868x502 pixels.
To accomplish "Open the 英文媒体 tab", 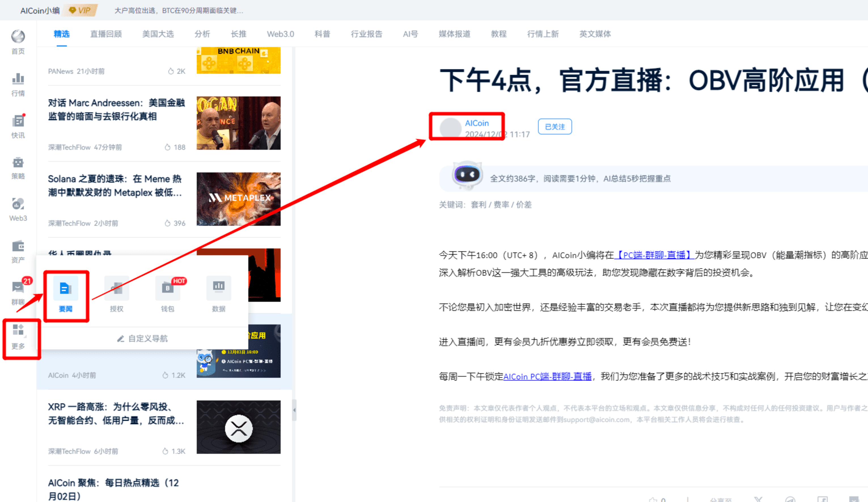I will (595, 34).
